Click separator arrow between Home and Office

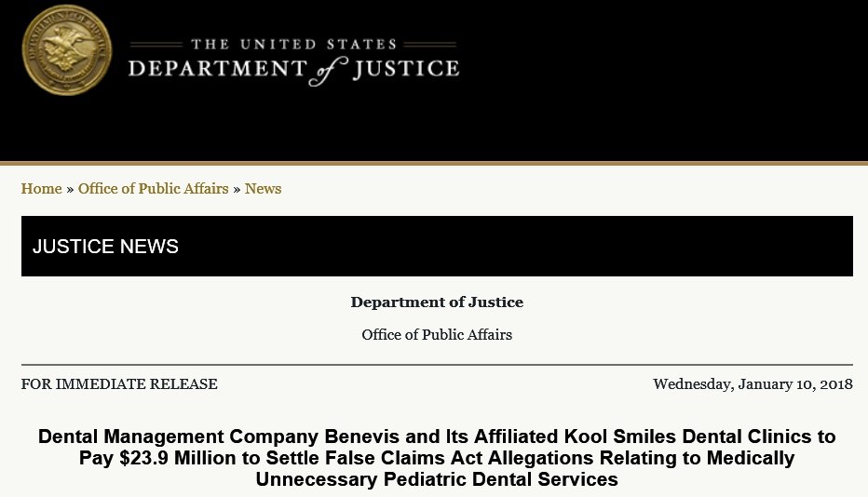click(70, 189)
